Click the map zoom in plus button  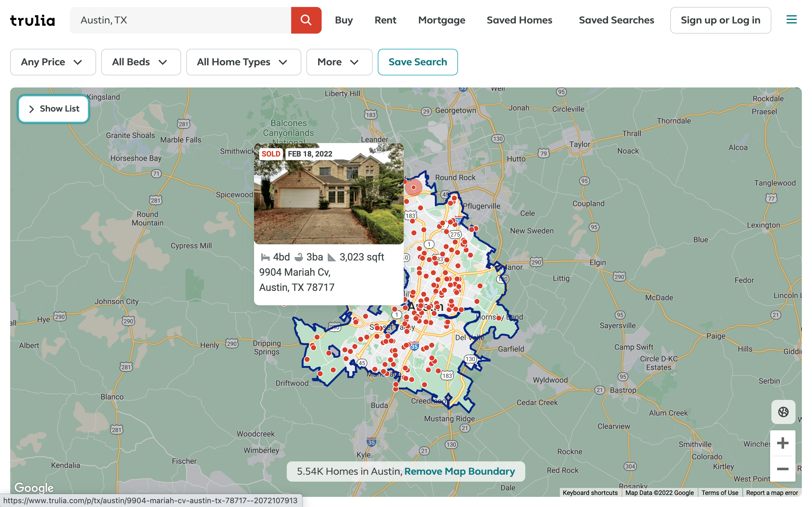click(x=782, y=443)
